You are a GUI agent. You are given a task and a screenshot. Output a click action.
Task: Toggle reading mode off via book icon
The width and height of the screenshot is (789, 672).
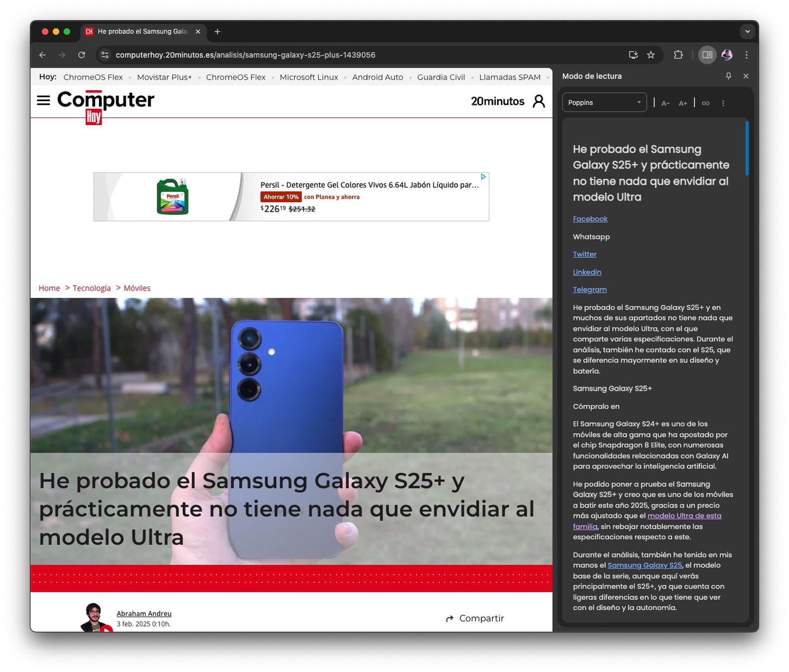pyautogui.click(x=707, y=55)
